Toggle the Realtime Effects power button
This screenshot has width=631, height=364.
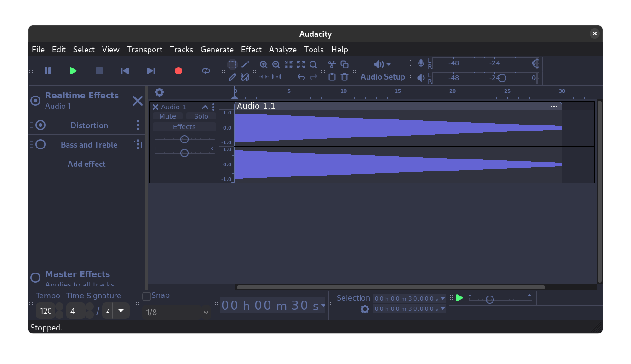[x=35, y=101]
